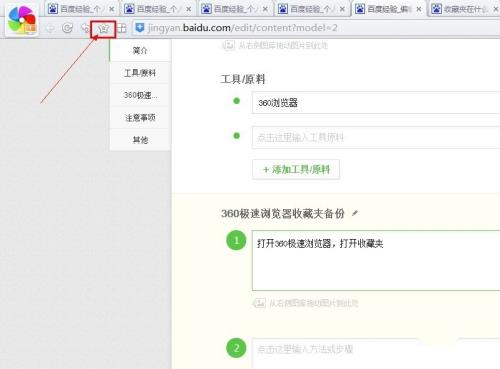This screenshot has height=369, width=500.
Task: Close the active 百度经验_编辑 tab
Action: tap(419, 9)
